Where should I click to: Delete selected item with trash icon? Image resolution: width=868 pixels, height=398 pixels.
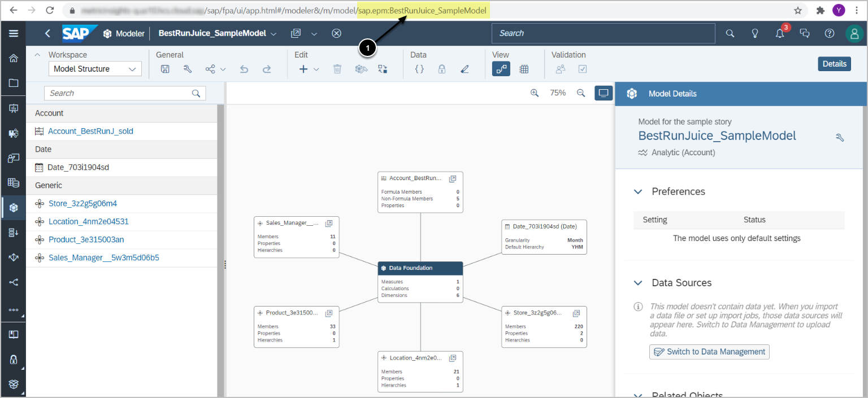click(x=337, y=69)
